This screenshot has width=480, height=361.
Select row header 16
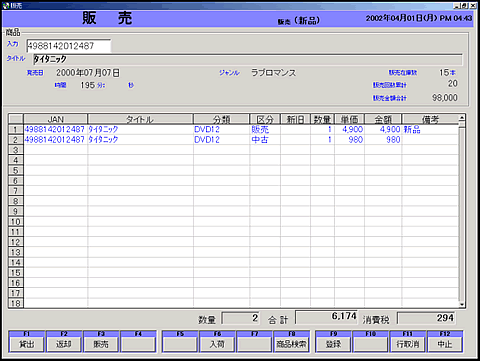tap(16, 283)
